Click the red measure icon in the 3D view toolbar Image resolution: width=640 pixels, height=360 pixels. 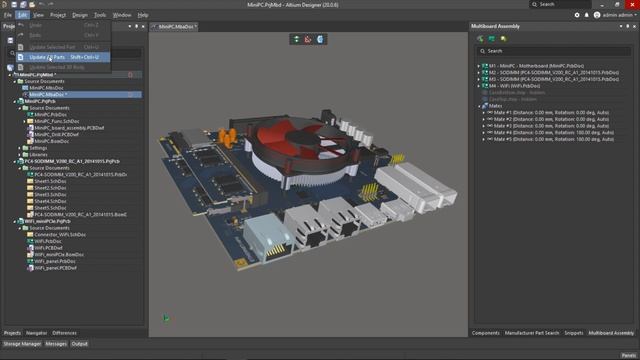308,39
